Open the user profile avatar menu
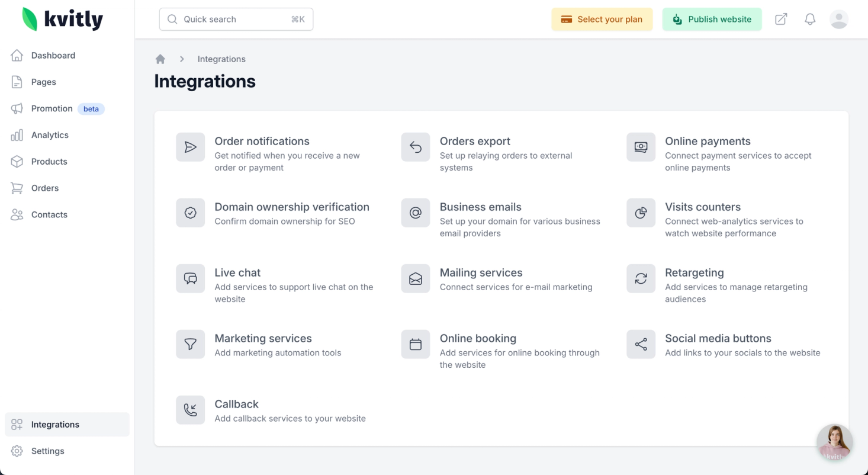 838,19
